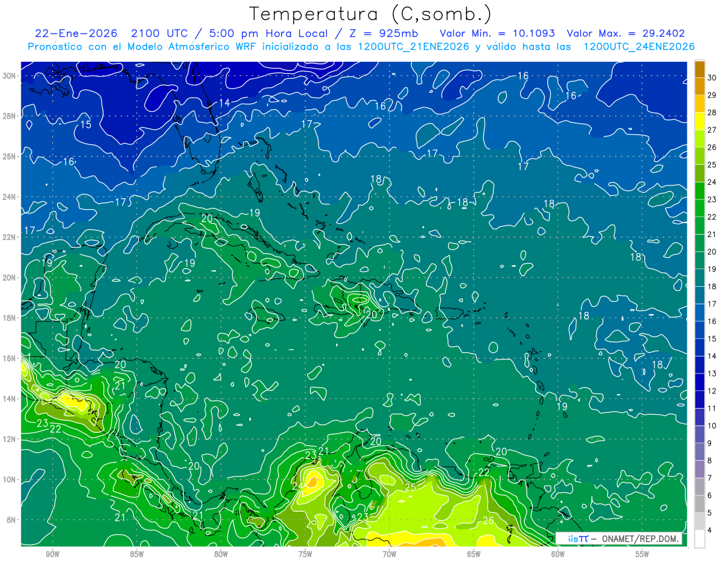Image resolution: width=728 pixels, height=562 pixels.
Task: Click the yellow colorbar segment between 27 and 28
Action: tap(699, 121)
